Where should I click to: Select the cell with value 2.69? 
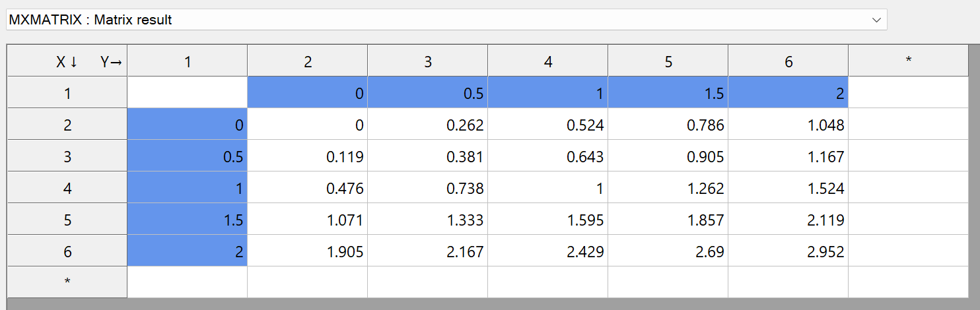[x=668, y=251]
